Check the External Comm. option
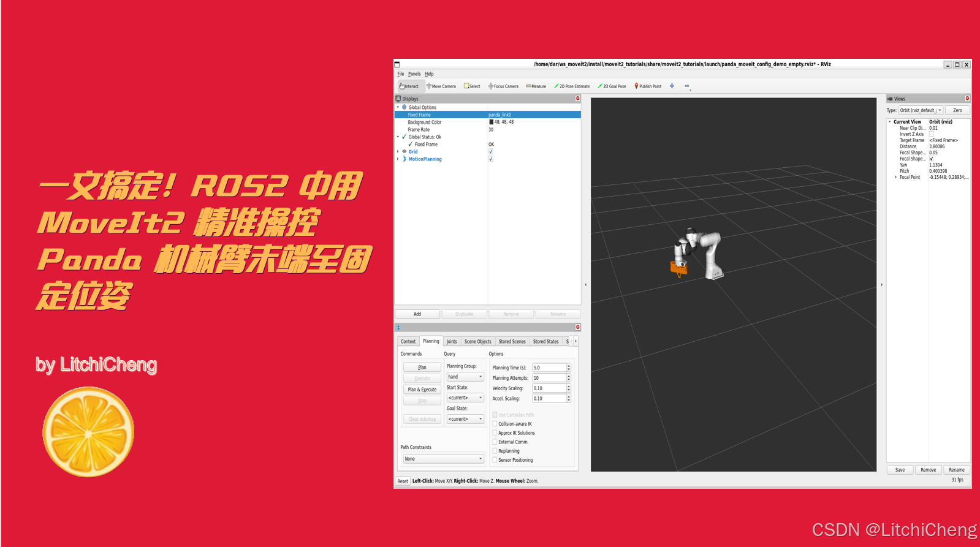The width and height of the screenshot is (980, 547). coord(495,442)
